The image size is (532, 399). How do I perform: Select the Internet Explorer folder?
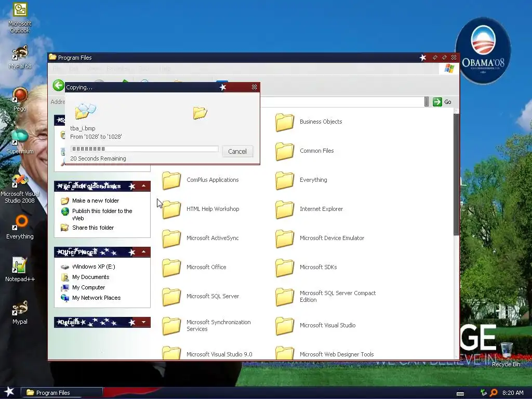309,209
